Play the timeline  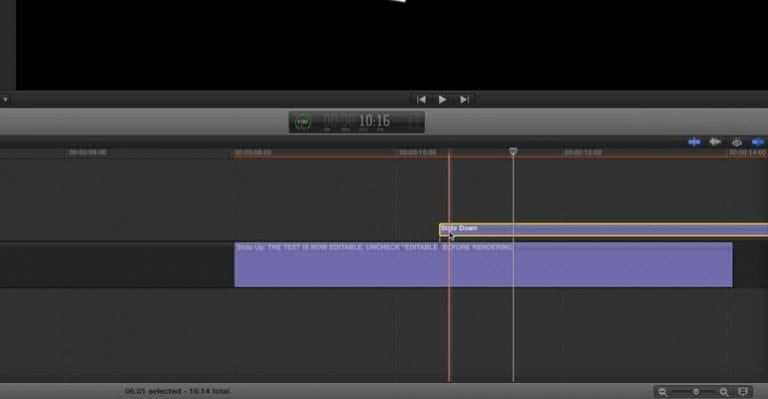[442, 99]
